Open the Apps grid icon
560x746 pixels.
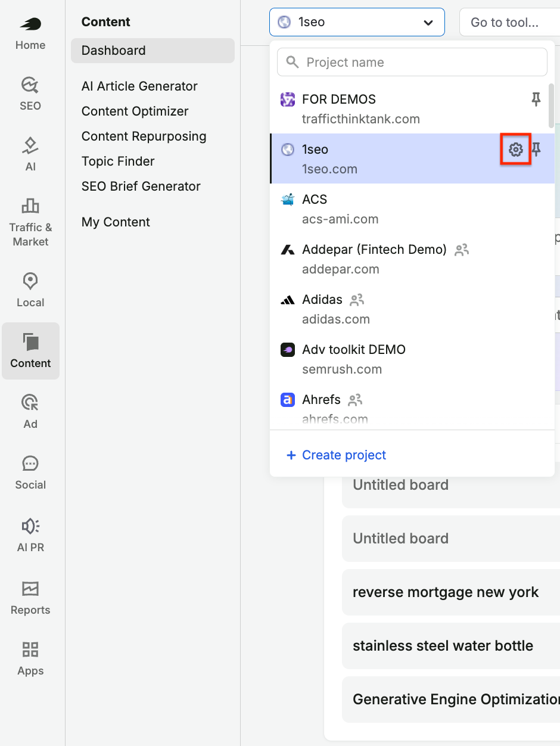tap(30, 649)
